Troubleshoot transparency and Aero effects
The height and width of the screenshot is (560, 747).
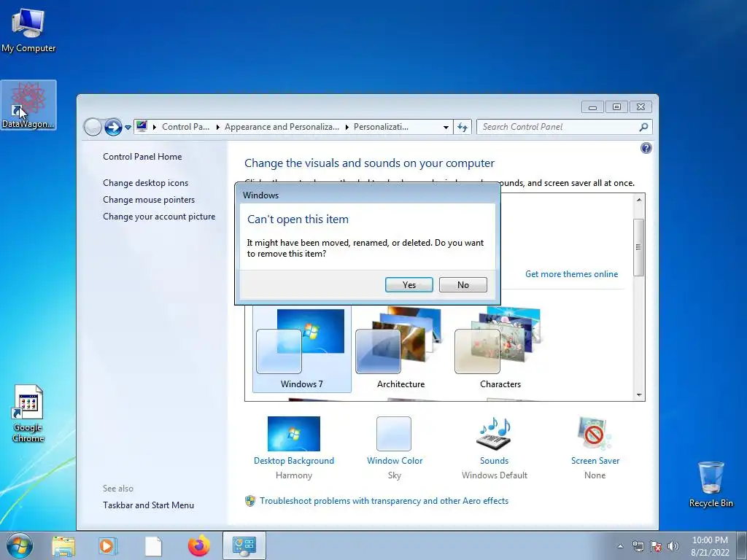tap(384, 501)
